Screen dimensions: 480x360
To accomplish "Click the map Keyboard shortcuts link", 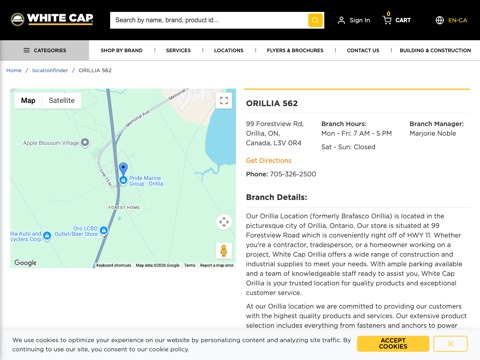I will point(114,265).
